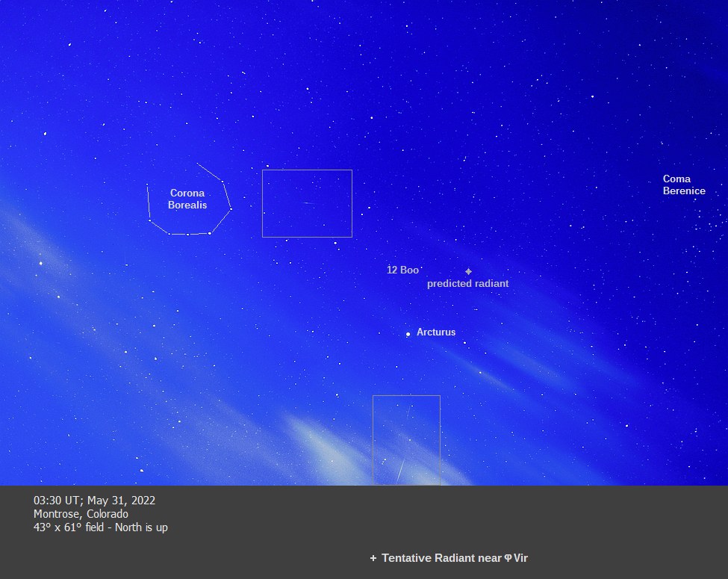
Task: Click the long meteor streak in lower rectangle
Action: click(400, 470)
